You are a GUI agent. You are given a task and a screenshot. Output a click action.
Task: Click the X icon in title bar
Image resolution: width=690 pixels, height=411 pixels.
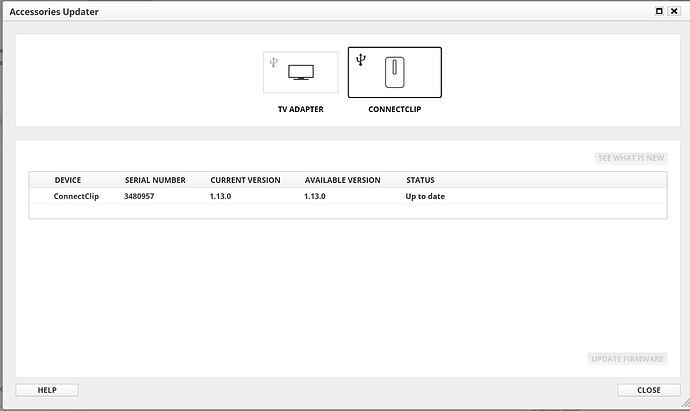click(674, 11)
